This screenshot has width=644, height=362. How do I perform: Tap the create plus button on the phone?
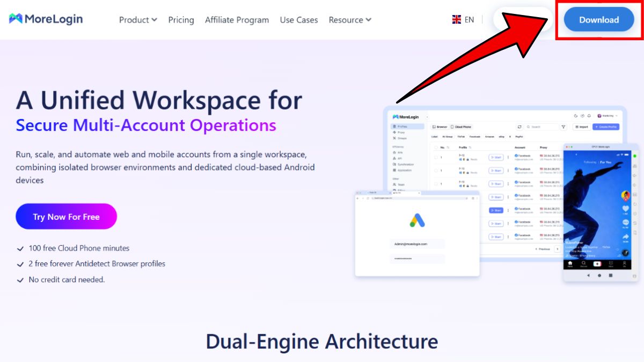coord(597,263)
